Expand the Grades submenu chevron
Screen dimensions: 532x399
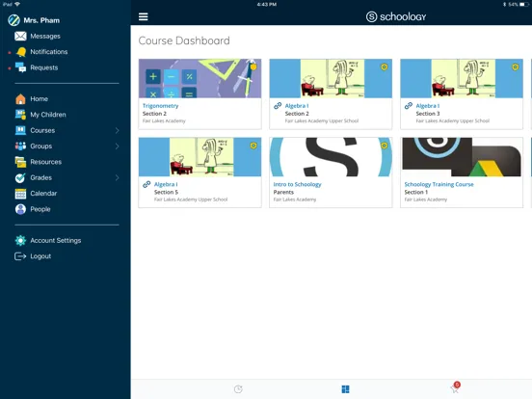pos(117,177)
